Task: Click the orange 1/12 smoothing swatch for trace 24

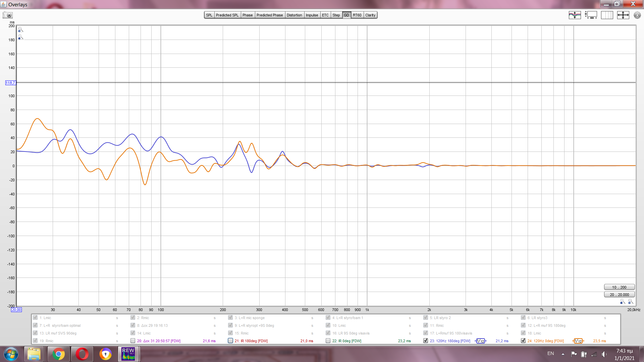Action: [578, 341]
